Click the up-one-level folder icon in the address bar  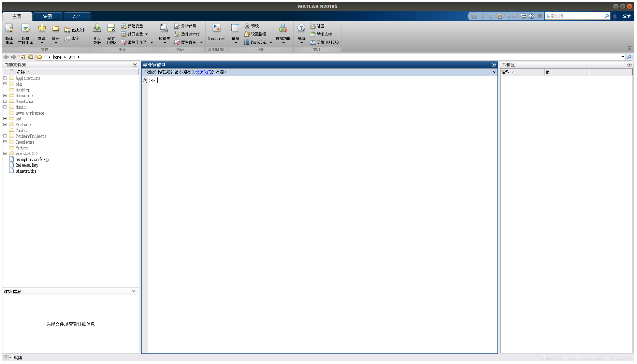coord(22,57)
